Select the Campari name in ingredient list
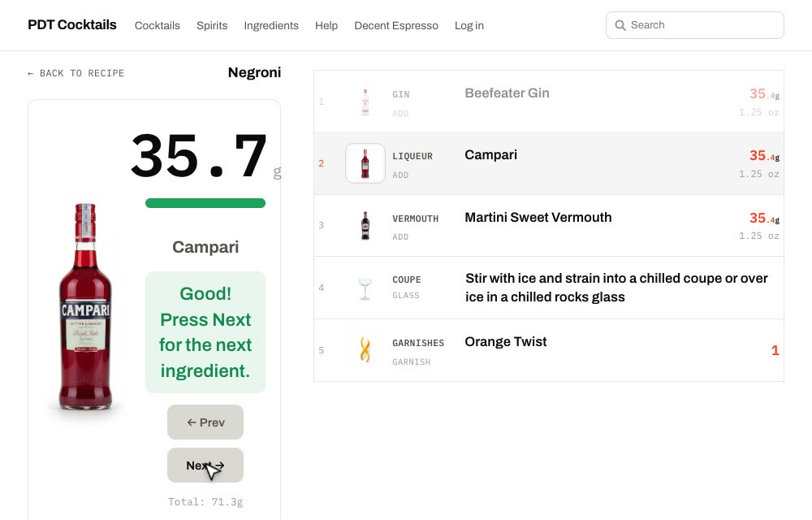Image resolution: width=812 pixels, height=520 pixels. tap(491, 155)
